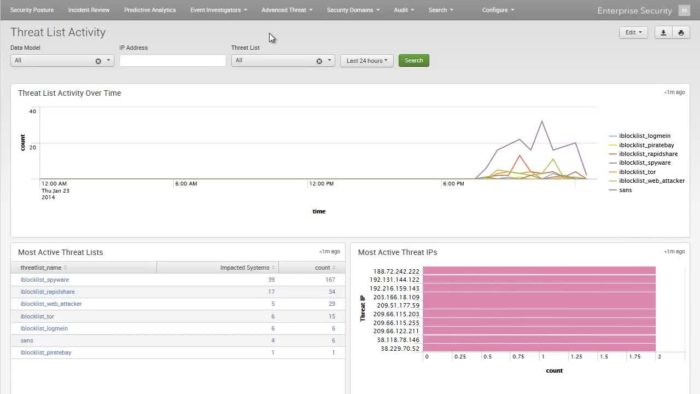
Task: Toggle sans legend entry in chart
Action: click(621, 190)
